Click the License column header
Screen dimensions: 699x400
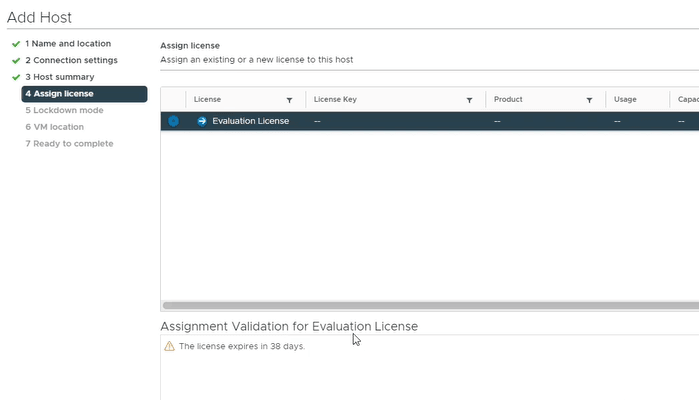208,100
